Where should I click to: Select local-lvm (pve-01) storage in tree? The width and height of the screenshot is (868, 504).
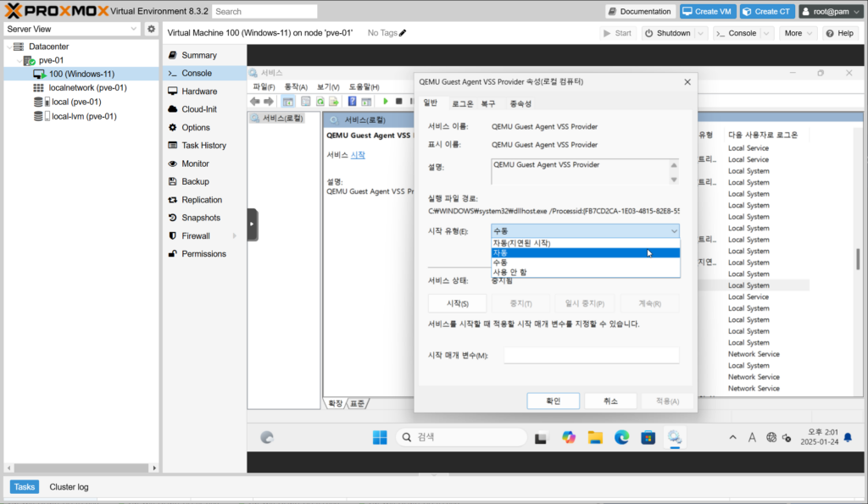pyautogui.click(x=84, y=116)
